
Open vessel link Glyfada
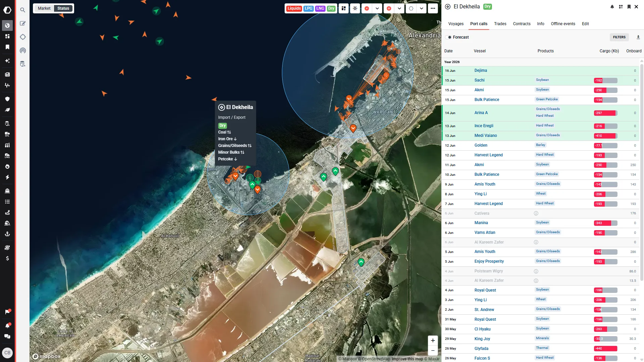point(481,349)
